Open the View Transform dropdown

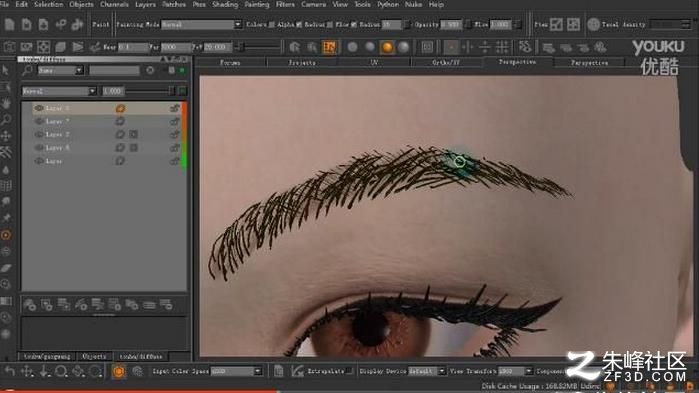tap(515, 371)
